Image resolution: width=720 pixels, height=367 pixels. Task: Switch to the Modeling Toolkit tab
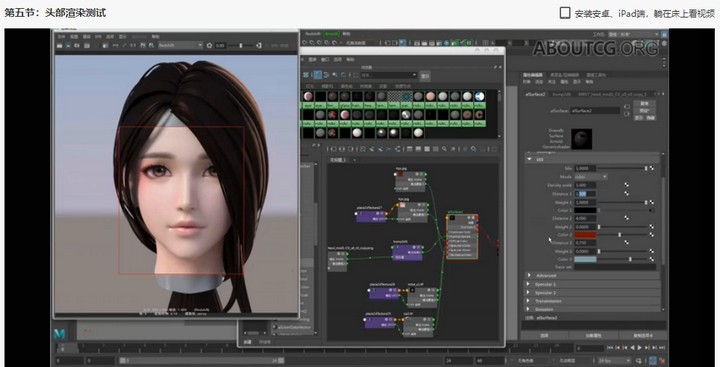tap(596, 75)
